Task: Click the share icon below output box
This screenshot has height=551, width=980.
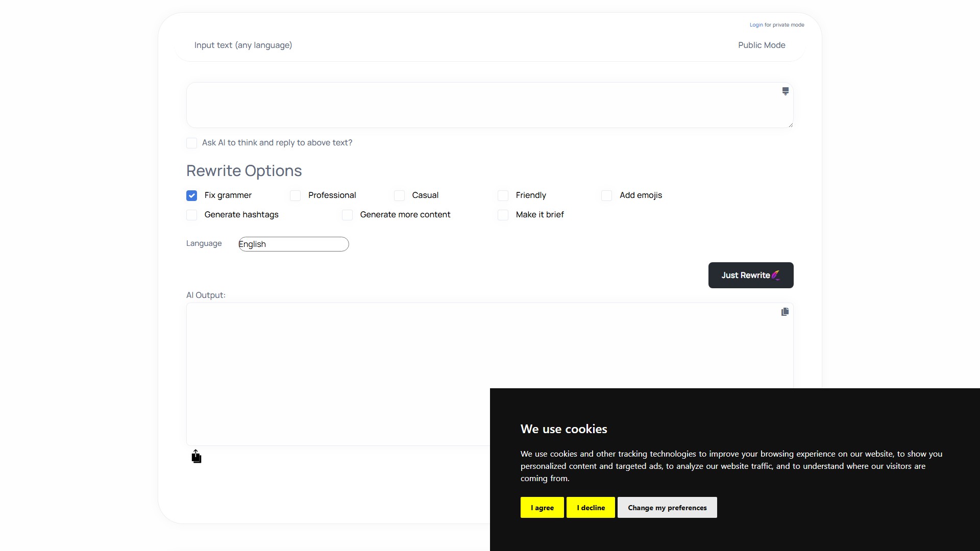Action: point(196,457)
